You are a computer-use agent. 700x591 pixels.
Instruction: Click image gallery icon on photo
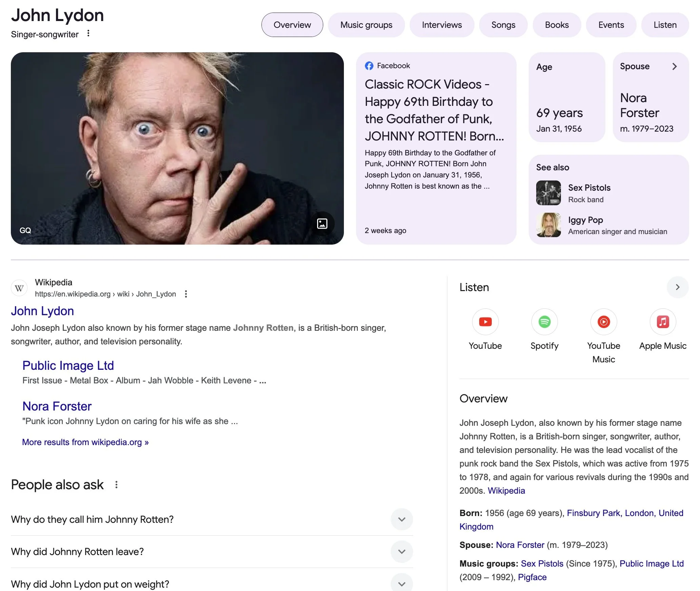coord(322,223)
